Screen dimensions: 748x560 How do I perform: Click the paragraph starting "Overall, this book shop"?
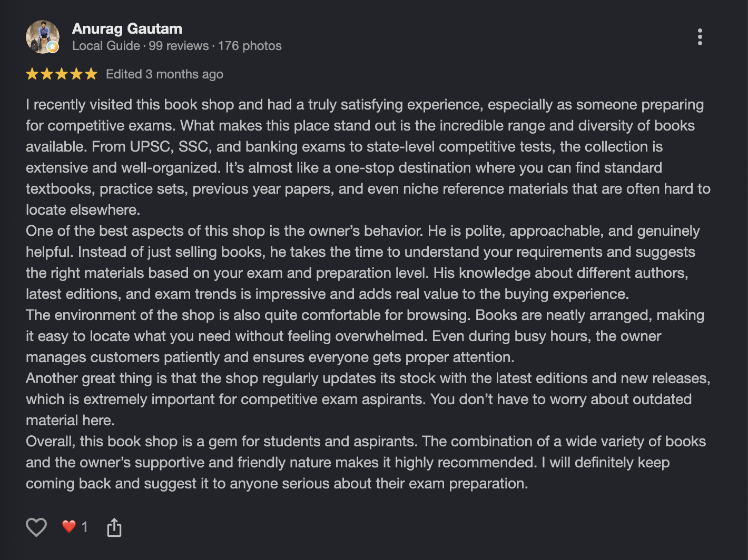366,462
